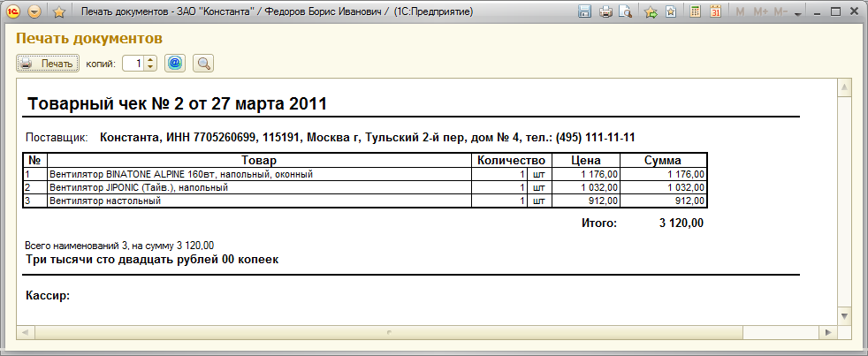
Task: Expand the title bar tools dropdown arrow
Action: point(797,14)
